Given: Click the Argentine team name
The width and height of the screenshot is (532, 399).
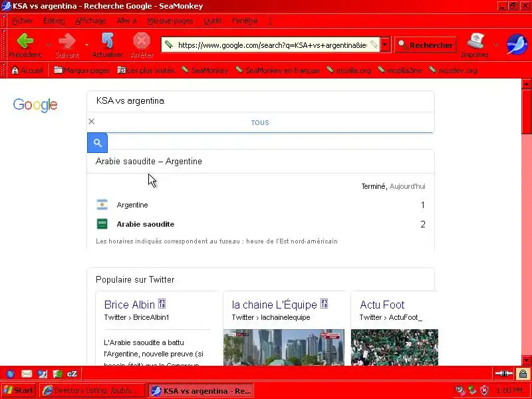Looking at the screenshot, I should pyautogui.click(x=132, y=205).
